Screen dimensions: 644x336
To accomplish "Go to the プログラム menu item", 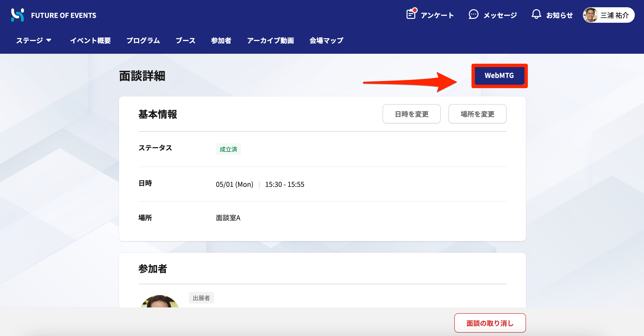I will tap(143, 40).
